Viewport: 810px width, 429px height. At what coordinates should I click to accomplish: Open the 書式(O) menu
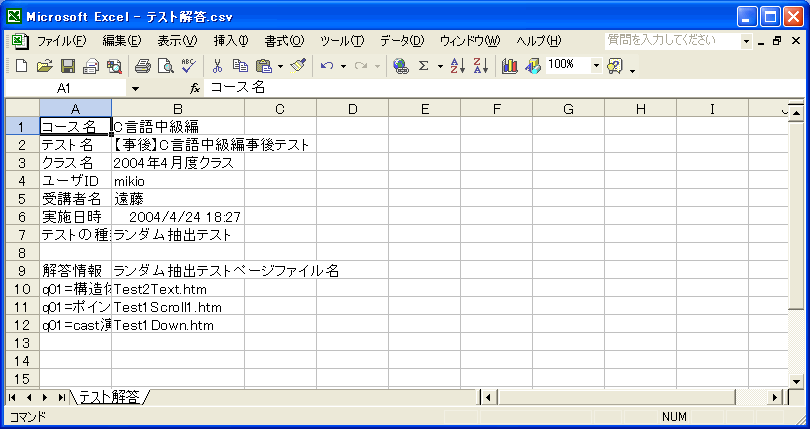pyautogui.click(x=285, y=41)
